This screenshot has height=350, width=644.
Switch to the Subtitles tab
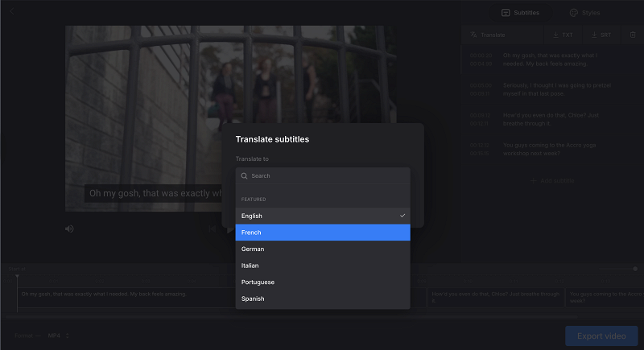pyautogui.click(x=520, y=13)
